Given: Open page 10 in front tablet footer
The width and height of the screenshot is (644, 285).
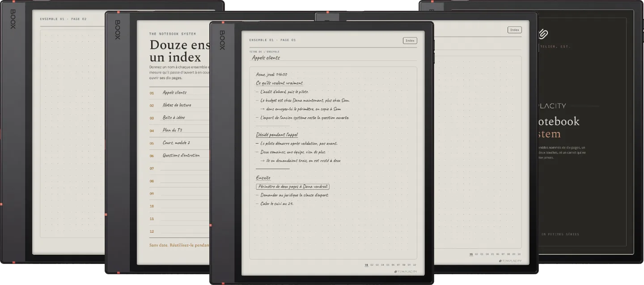Looking at the screenshot, I should click(414, 265).
